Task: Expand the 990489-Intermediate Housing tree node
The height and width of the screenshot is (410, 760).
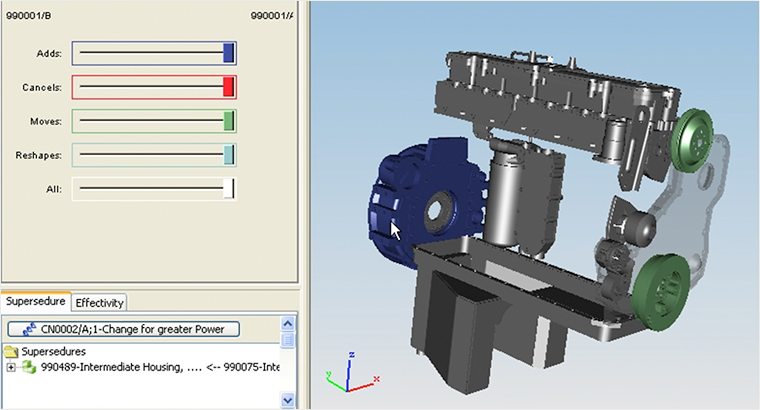Action: 11,367
